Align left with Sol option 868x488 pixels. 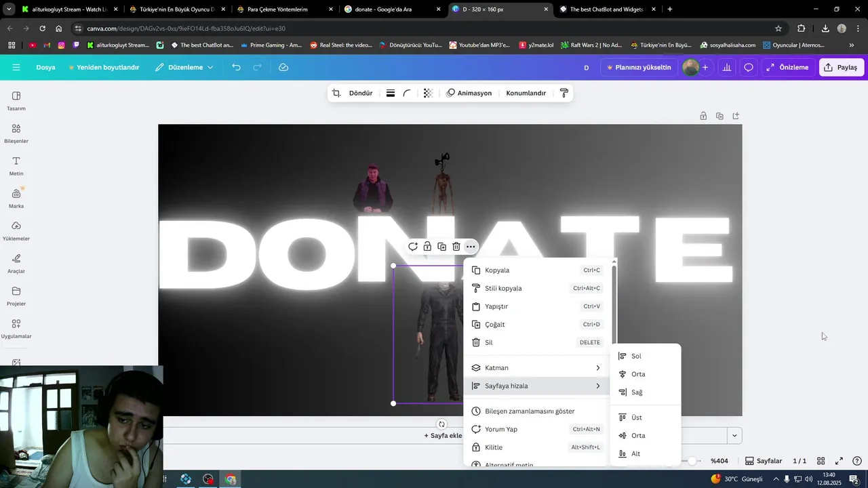[645, 356]
